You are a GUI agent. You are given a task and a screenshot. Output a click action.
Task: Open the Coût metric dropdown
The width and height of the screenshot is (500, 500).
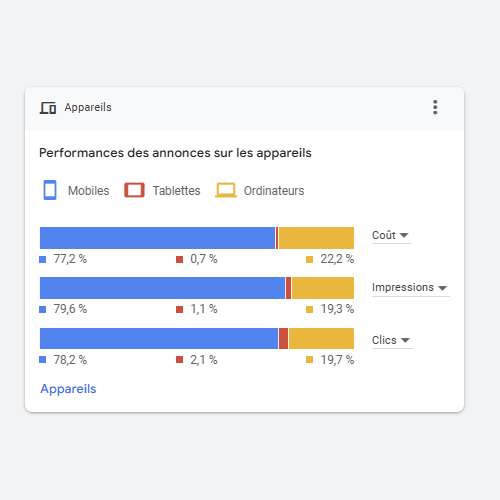[390, 235]
